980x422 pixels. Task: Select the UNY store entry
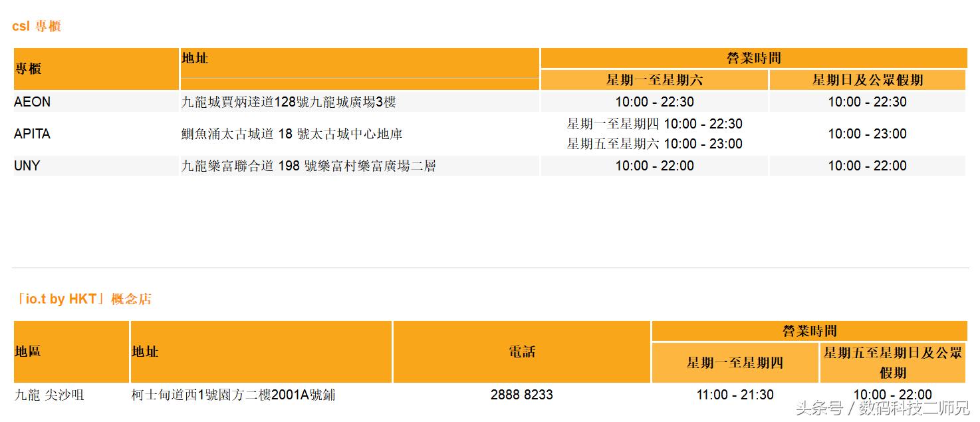[27, 166]
